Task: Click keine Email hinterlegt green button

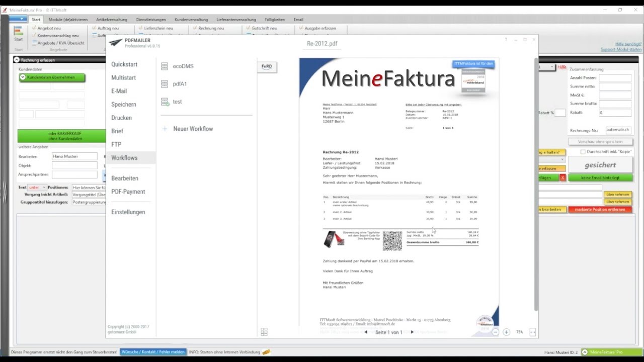Action: pyautogui.click(x=600, y=177)
